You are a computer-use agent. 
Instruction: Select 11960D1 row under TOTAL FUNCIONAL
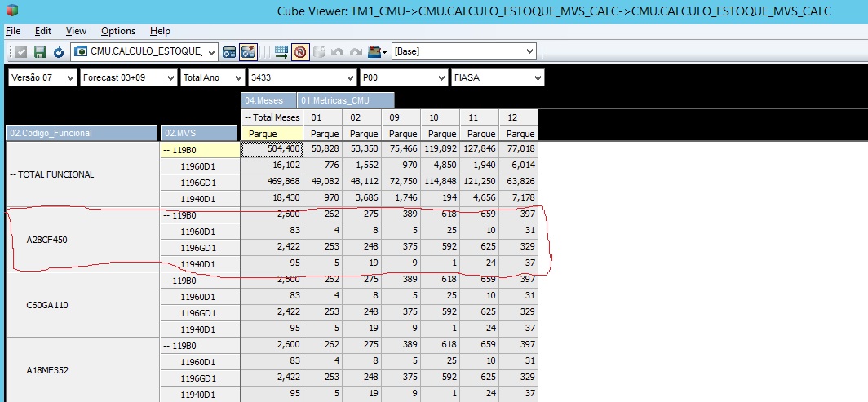201,166
